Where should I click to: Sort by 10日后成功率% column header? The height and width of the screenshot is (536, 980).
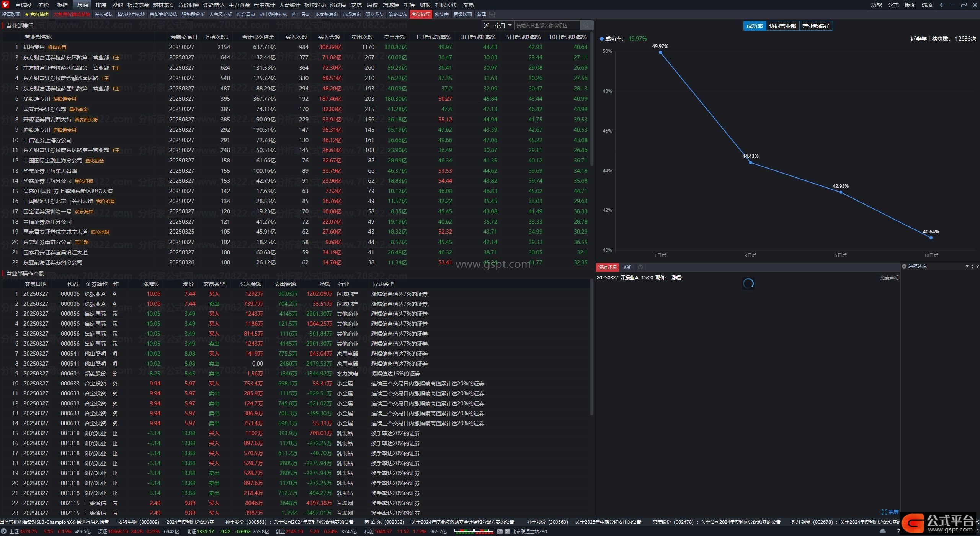(568, 37)
